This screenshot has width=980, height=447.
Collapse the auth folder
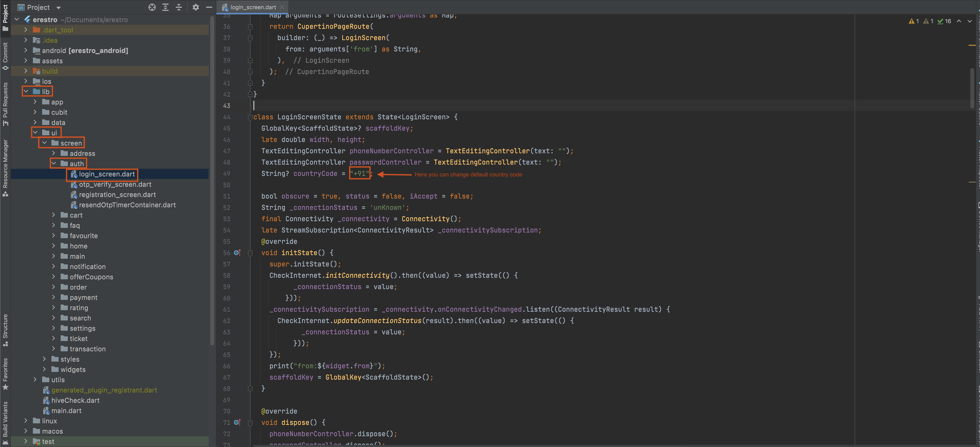tap(54, 163)
